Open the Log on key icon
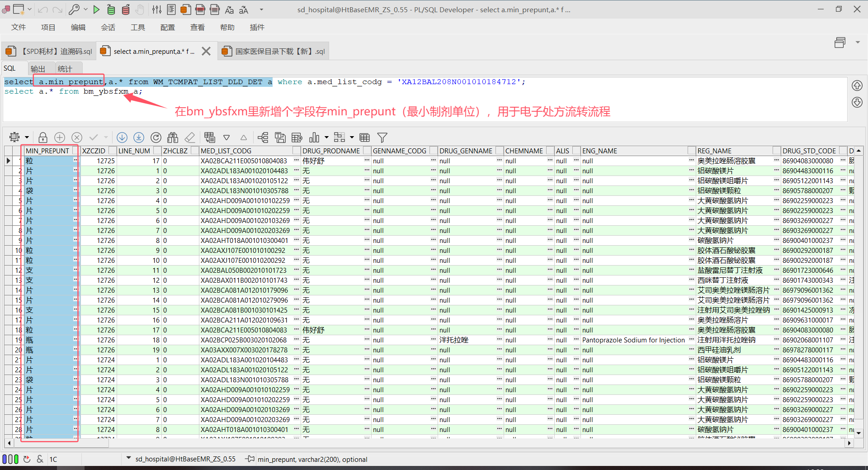The image size is (868, 470). 74,9
